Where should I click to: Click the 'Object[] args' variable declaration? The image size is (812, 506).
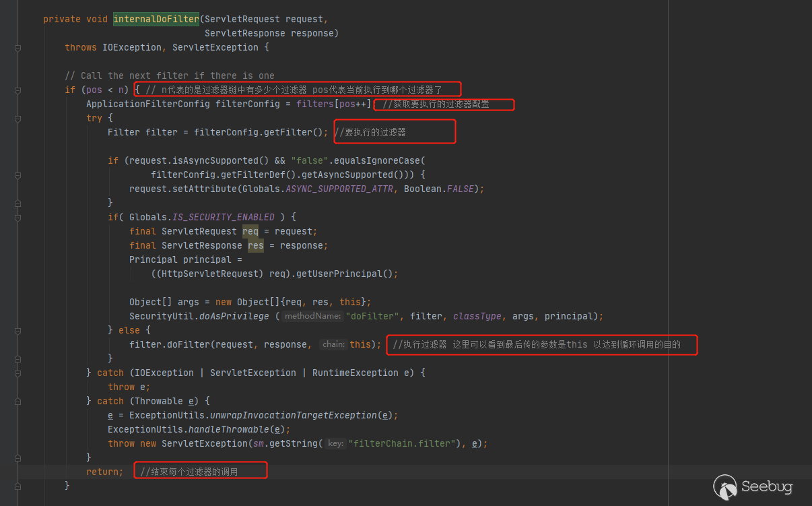164,302
